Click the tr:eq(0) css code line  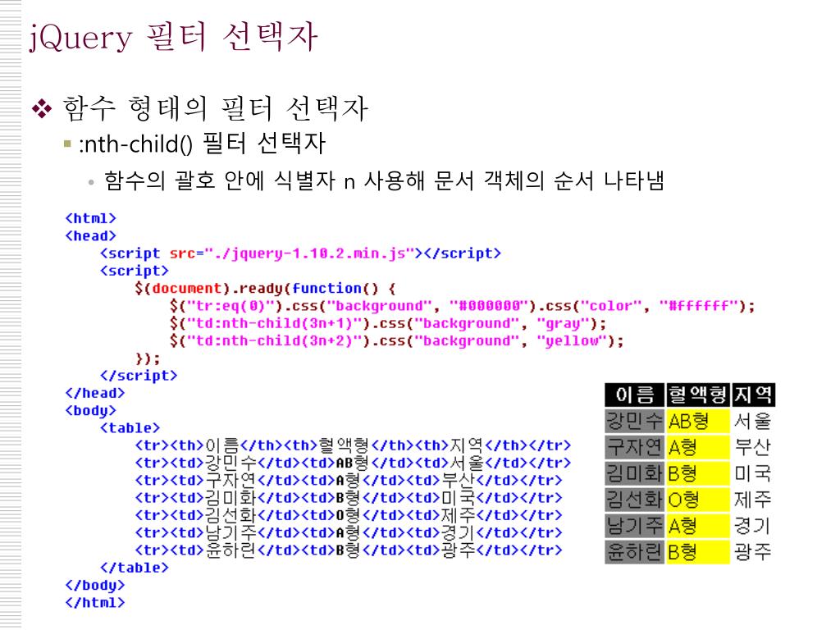tap(462, 306)
